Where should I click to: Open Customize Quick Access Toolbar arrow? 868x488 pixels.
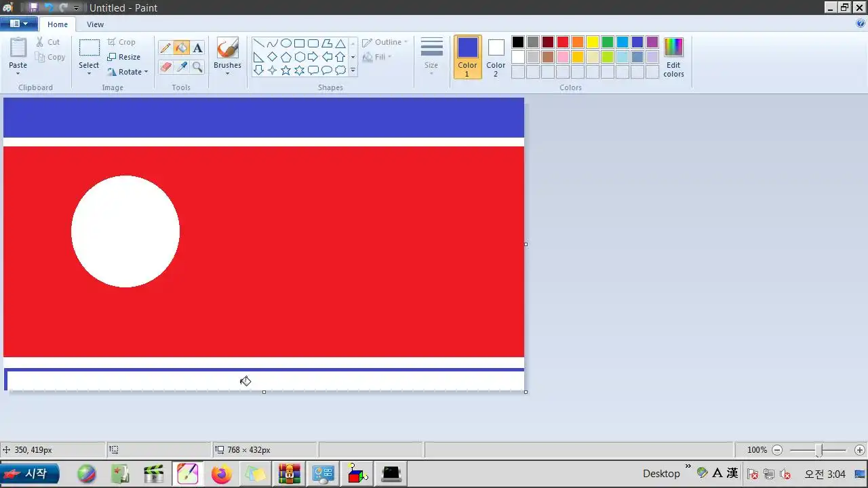(x=76, y=8)
